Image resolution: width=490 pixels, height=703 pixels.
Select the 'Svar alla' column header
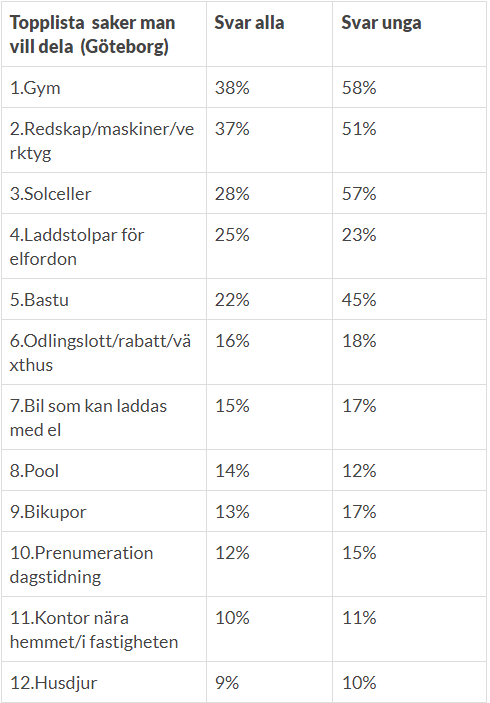coord(249,23)
